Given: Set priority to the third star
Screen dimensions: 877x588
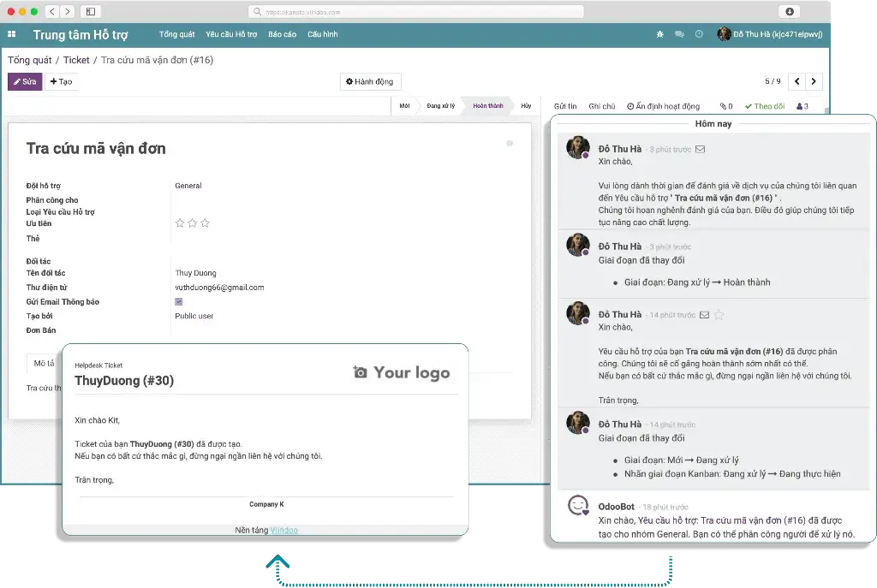Looking at the screenshot, I should [x=206, y=223].
